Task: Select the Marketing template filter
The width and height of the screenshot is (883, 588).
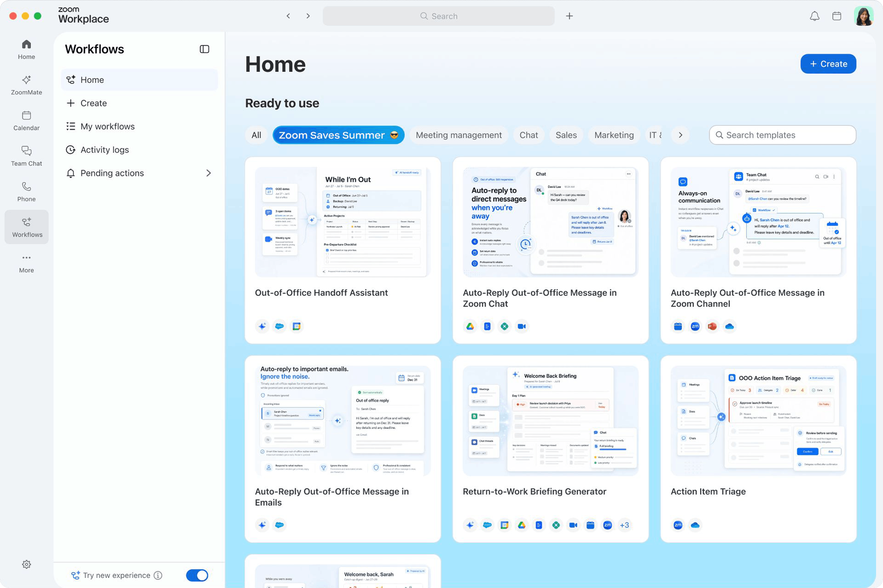Action: click(x=614, y=135)
